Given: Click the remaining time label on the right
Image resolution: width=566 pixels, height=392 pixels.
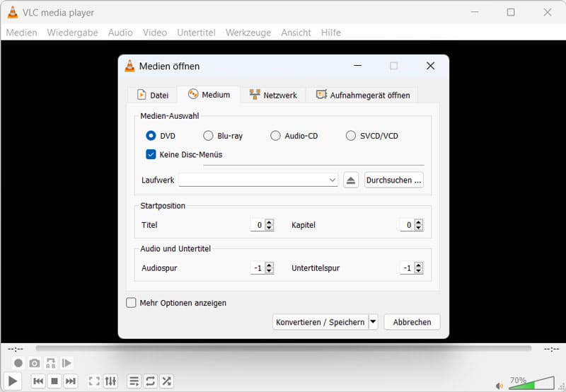Looking at the screenshot, I should pos(552,349).
